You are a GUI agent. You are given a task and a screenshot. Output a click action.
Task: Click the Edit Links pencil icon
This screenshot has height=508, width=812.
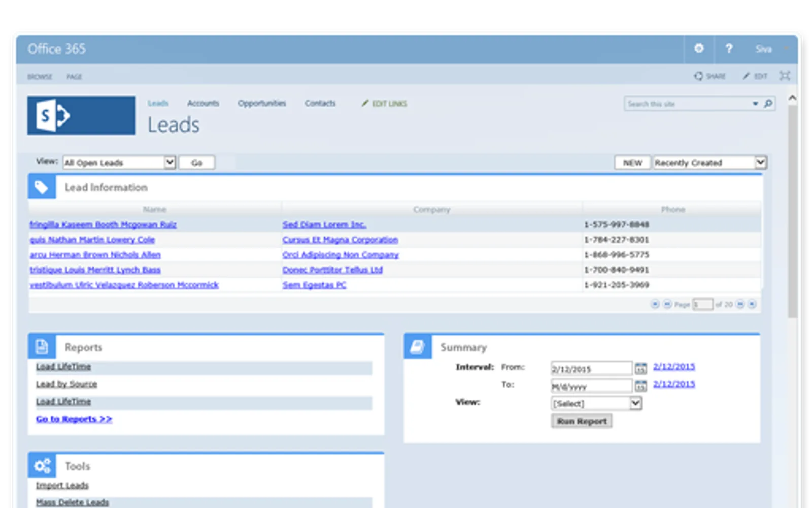click(364, 103)
